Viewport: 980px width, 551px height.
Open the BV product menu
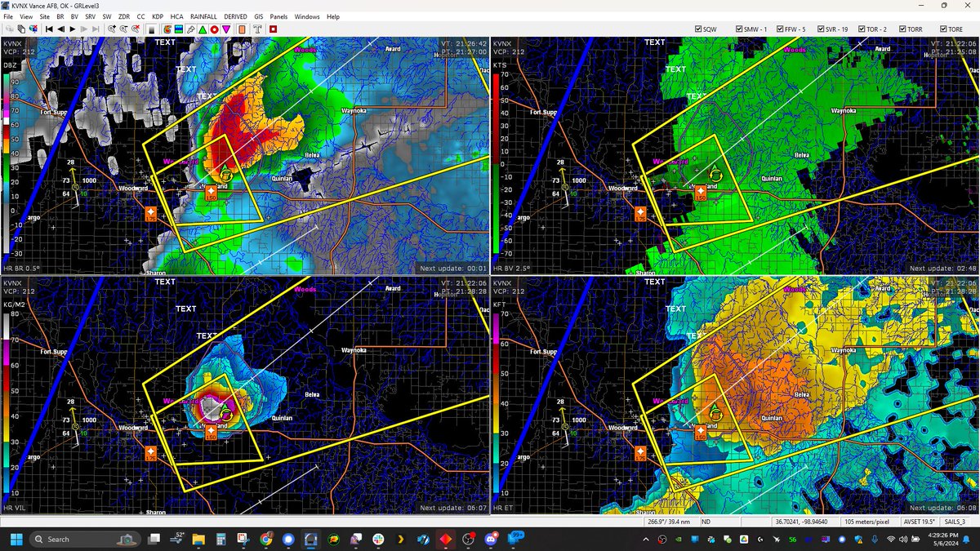pyautogui.click(x=74, y=16)
